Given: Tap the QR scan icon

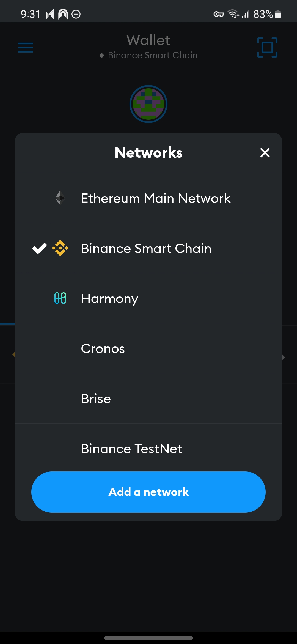Looking at the screenshot, I should (x=267, y=48).
